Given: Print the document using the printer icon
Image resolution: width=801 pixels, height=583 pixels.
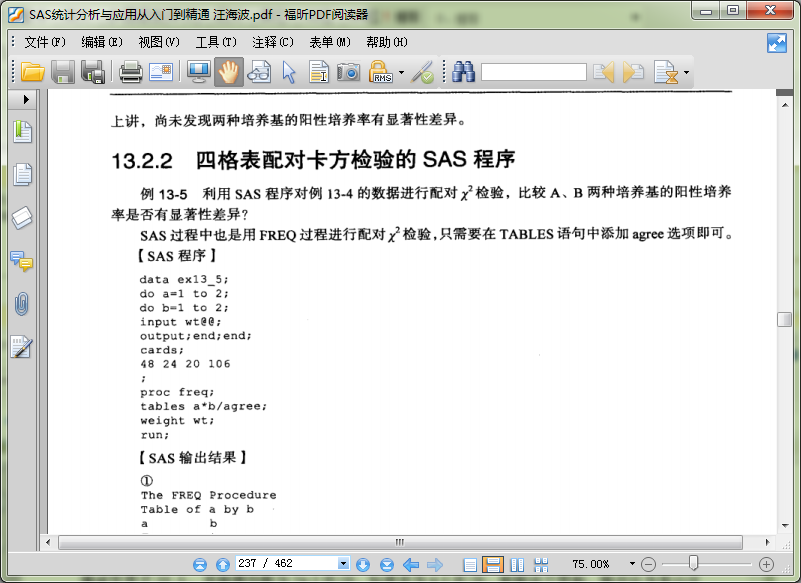Looking at the screenshot, I should (x=131, y=72).
